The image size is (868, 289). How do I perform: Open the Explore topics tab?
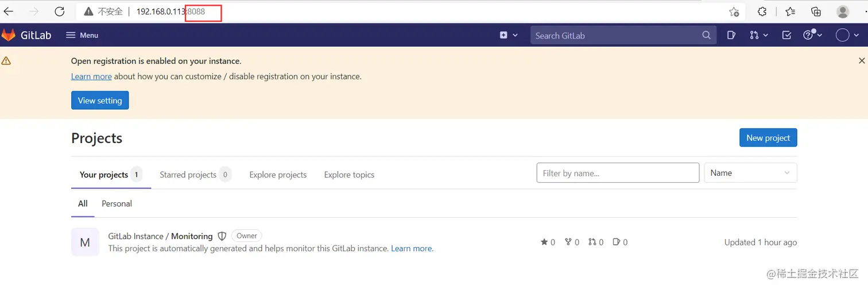coord(349,175)
